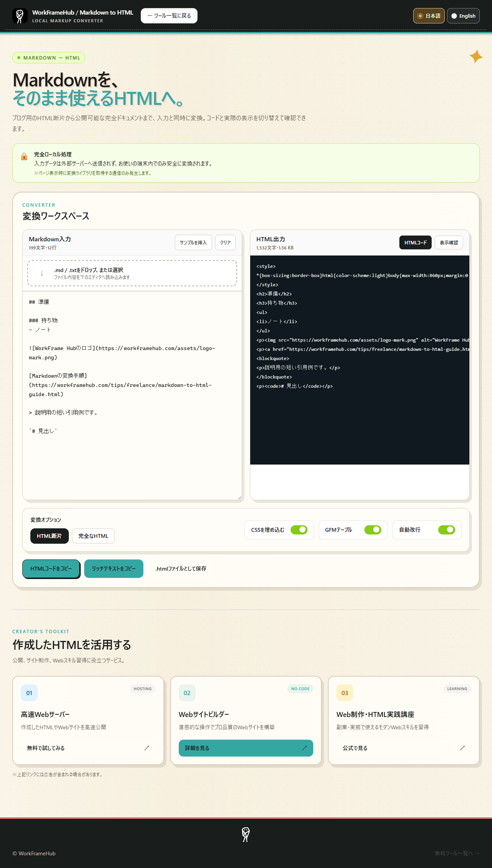Click the 高速Webサーバー card title
Image resolution: width=492 pixels, height=868 pixels.
pos(45,714)
